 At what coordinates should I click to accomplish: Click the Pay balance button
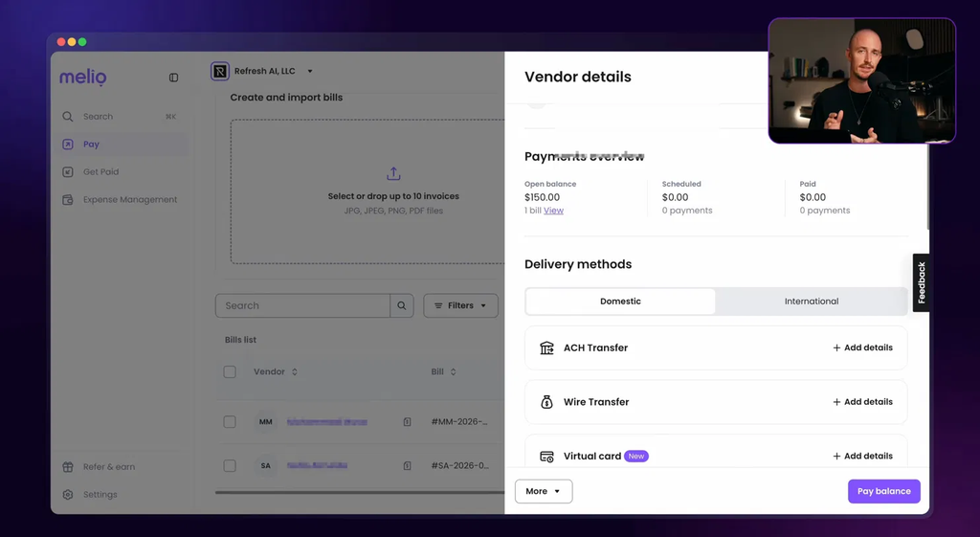pos(883,491)
